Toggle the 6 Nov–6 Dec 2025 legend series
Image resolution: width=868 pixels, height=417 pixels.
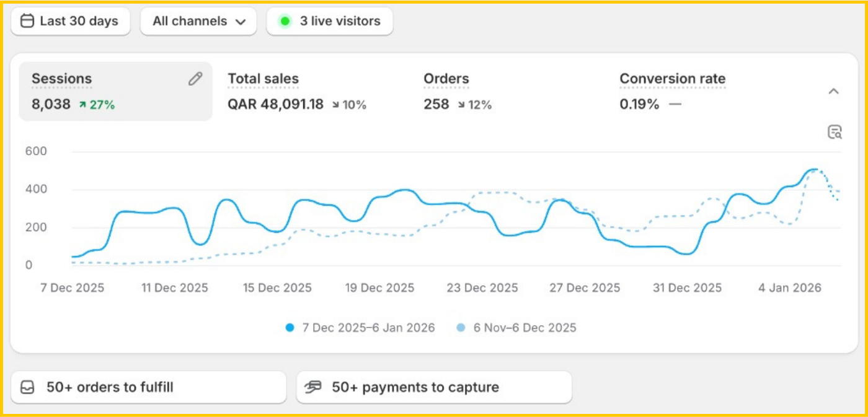coord(524,328)
